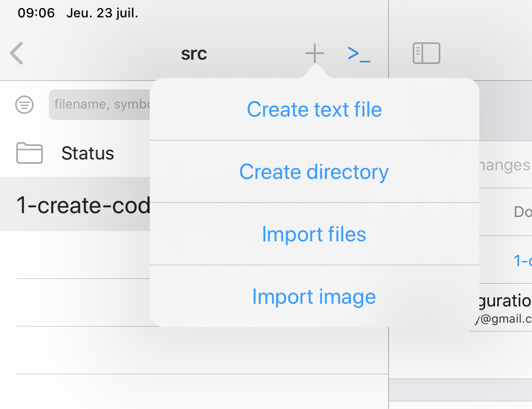
Task: Open the Status row label
Action: click(x=87, y=154)
